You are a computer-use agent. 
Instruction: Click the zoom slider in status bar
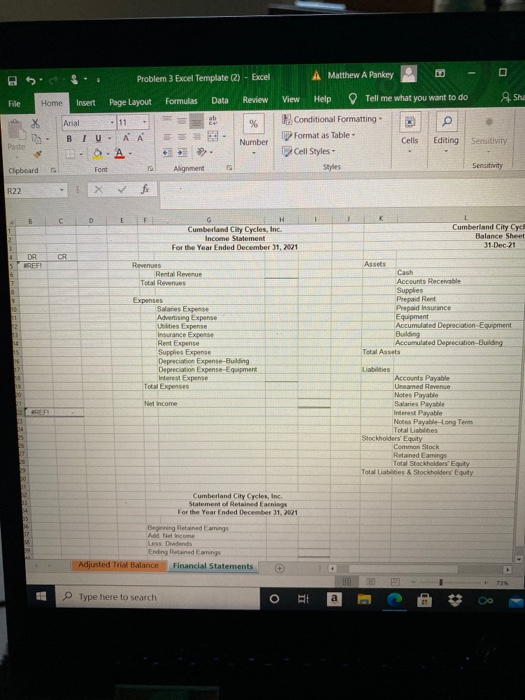point(440,582)
